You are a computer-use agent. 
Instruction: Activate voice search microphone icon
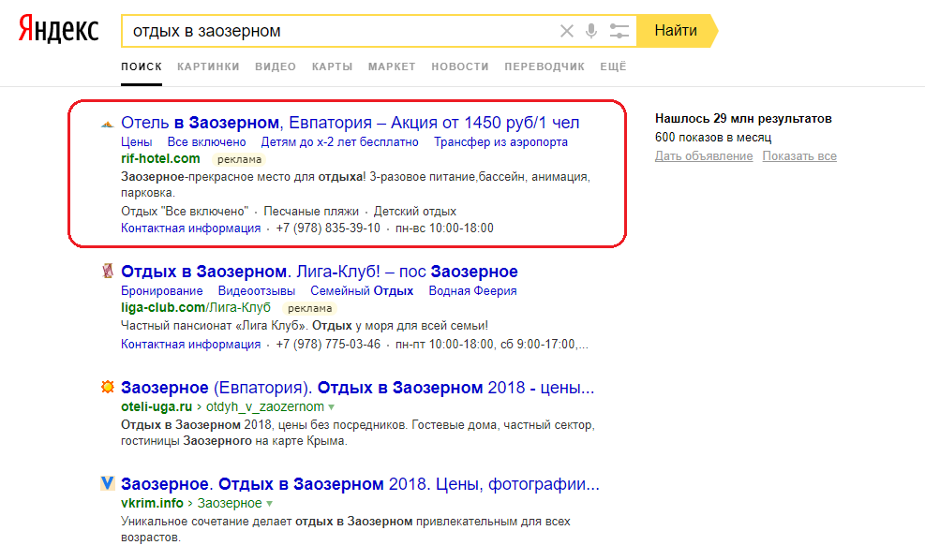[x=591, y=31]
